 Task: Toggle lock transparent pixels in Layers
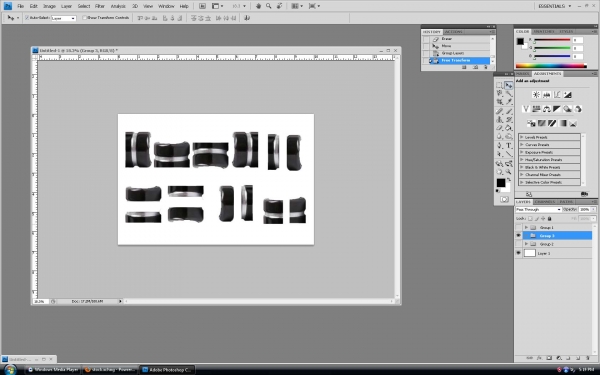pyautogui.click(x=530, y=218)
